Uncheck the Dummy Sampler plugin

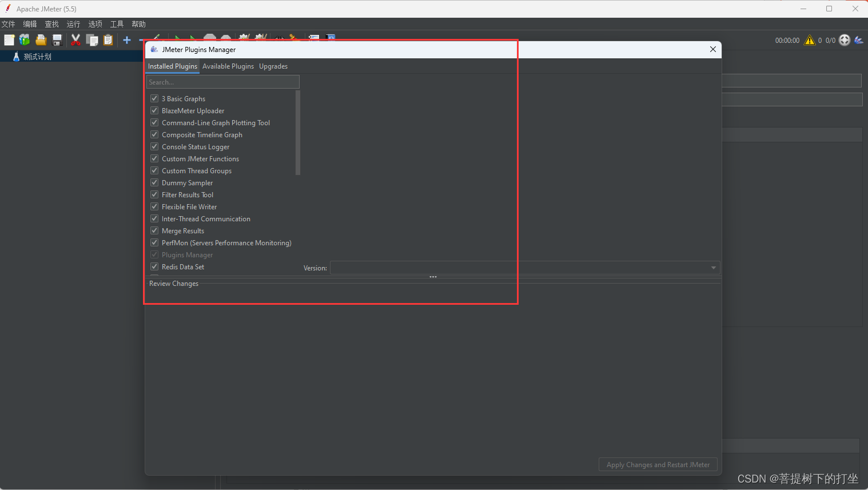(x=154, y=182)
